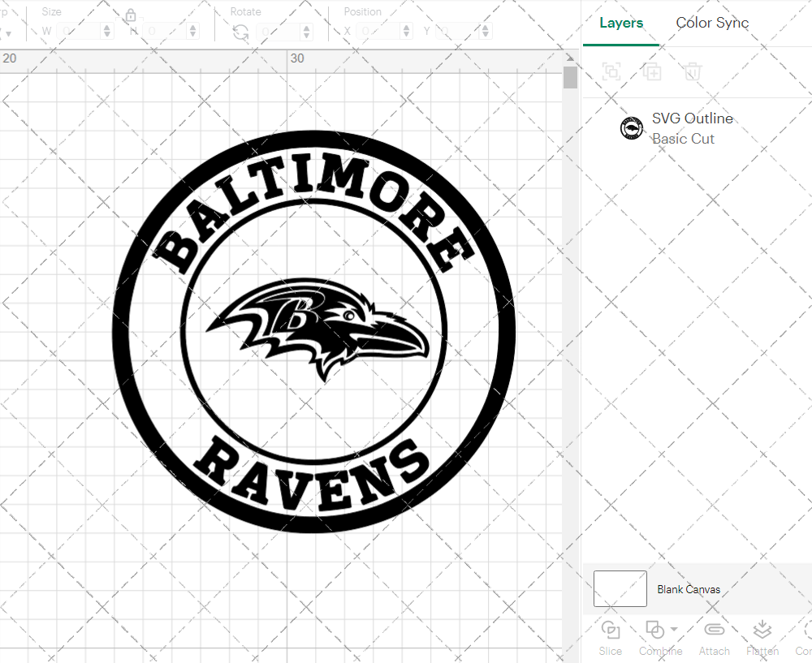Select the SVG Outline layer
812x663 pixels.
click(693, 118)
